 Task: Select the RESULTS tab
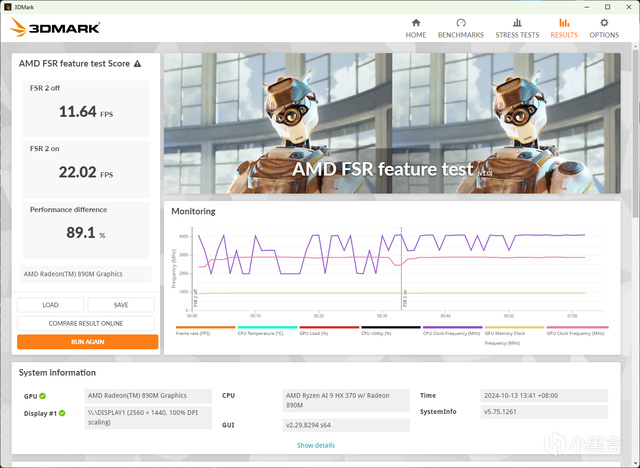click(x=564, y=29)
